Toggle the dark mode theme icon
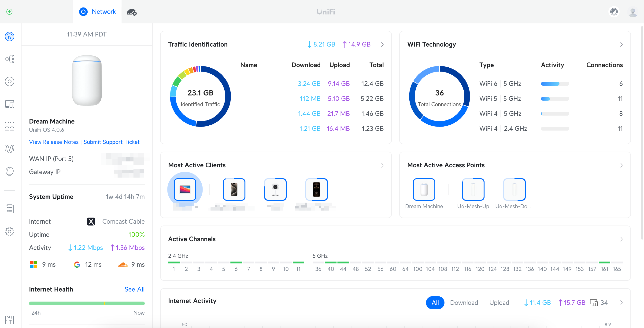 tap(614, 12)
